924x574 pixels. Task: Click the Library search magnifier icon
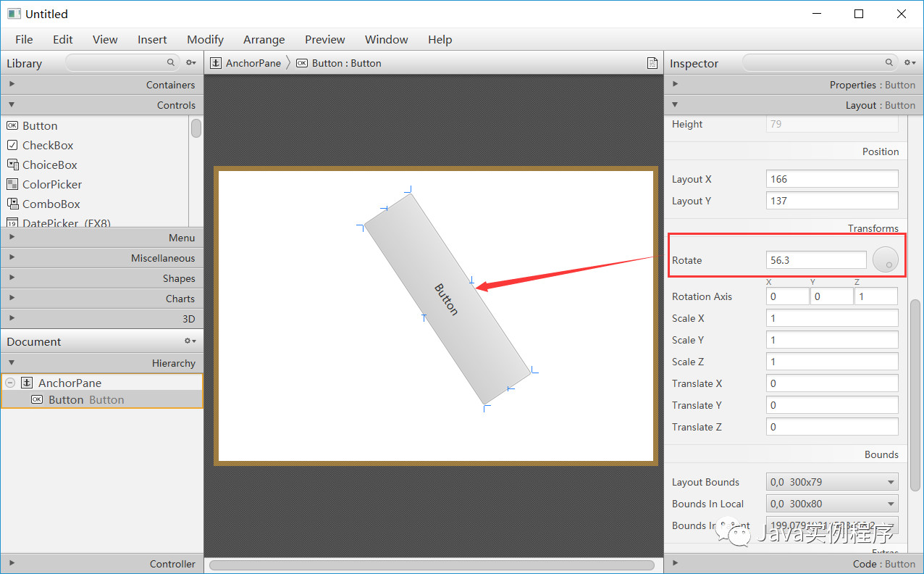click(x=171, y=63)
